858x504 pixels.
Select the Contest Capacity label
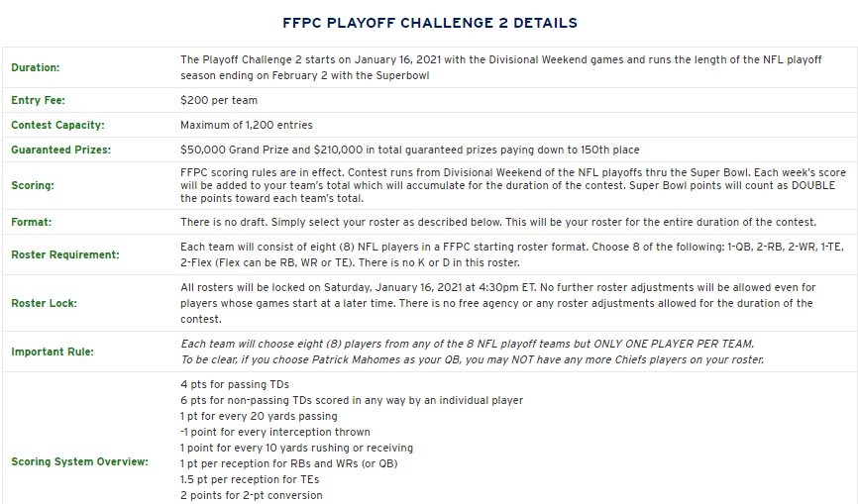tap(57, 125)
